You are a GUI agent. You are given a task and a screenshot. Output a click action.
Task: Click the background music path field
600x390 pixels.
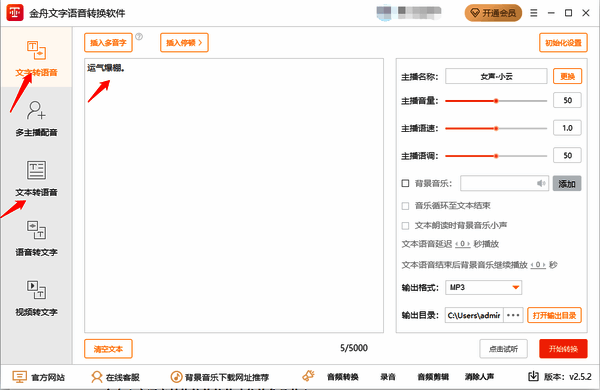pos(504,183)
